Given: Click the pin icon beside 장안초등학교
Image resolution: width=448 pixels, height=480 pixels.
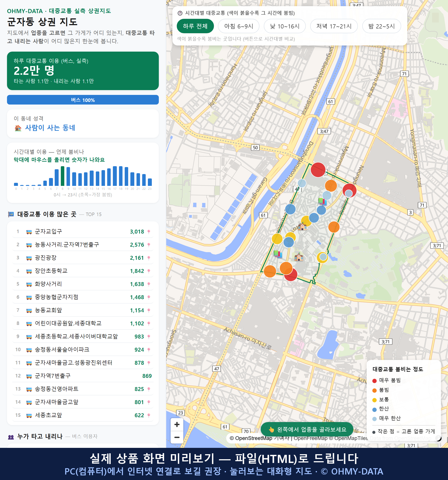Looking at the screenshot, I should tap(149, 271).
